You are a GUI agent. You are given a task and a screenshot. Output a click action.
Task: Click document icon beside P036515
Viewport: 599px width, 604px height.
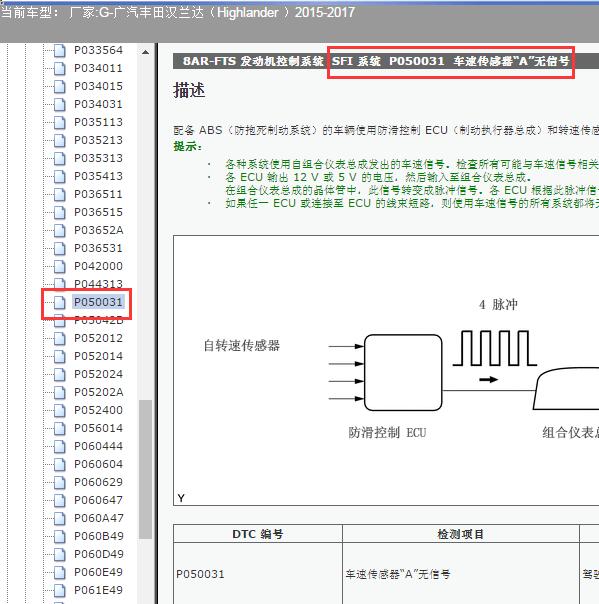click(60, 213)
